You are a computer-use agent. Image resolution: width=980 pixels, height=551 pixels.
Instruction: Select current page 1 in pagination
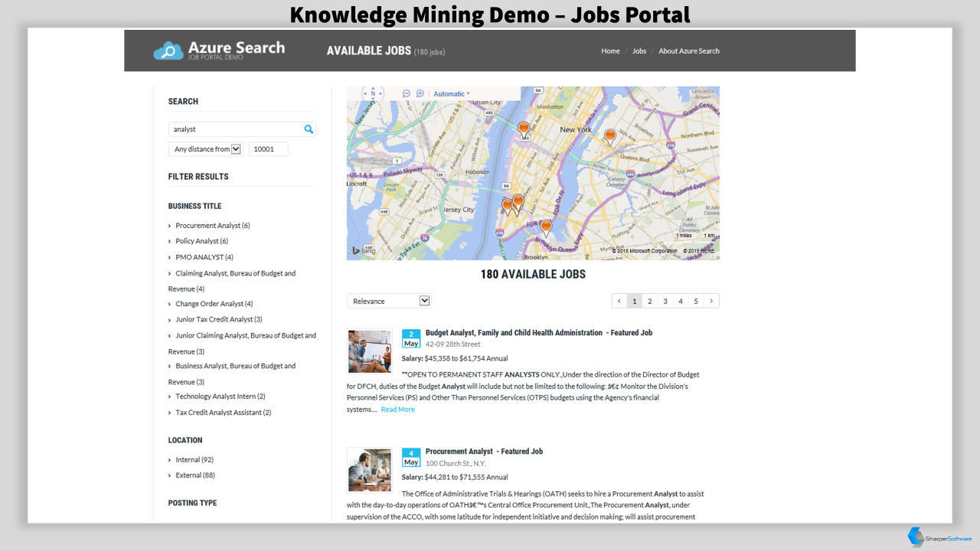(x=635, y=301)
